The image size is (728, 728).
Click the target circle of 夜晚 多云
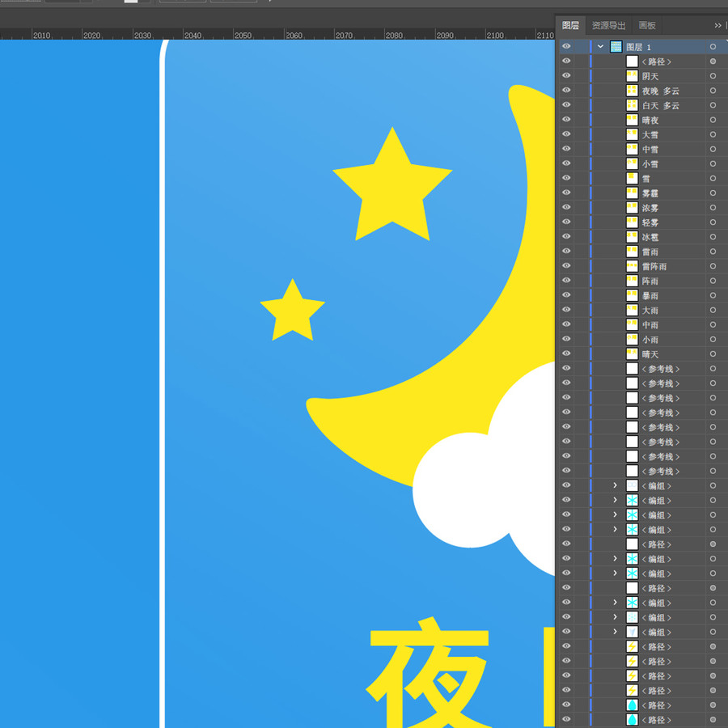point(713,91)
